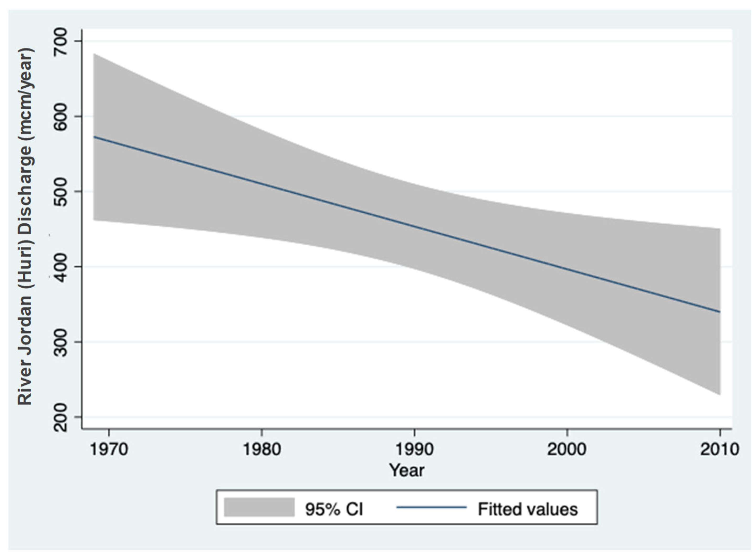
Task: Select the "Fitted values" legend text
Action: pyautogui.click(x=528, y=509)
